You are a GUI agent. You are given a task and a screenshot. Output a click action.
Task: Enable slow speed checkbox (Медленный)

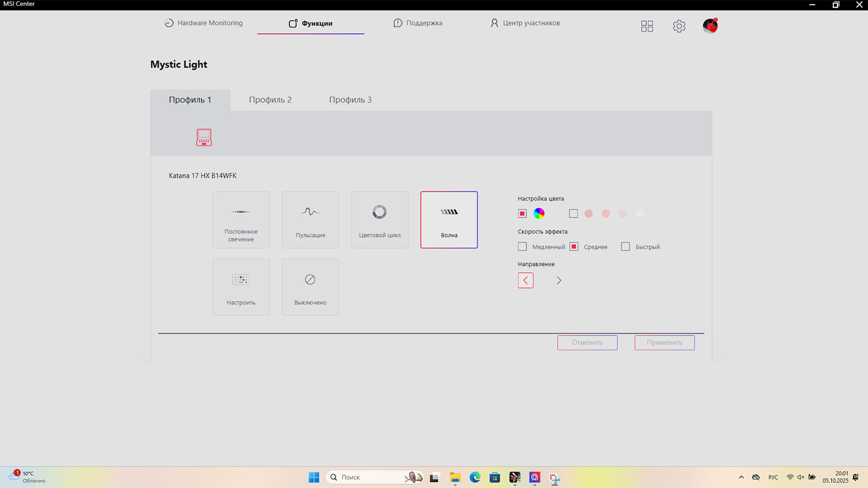[522, 247]
